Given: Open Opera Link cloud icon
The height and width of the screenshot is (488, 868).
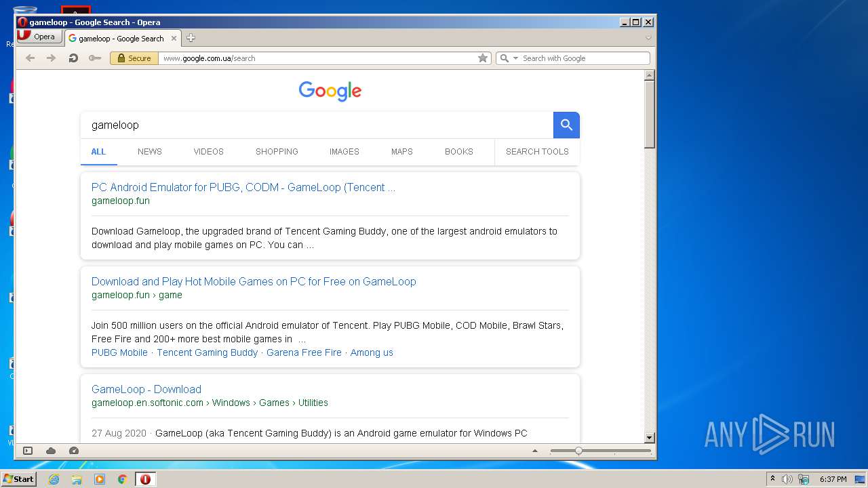Looking at the screenshot, I should pyautogui.click(x=51, y=451).
